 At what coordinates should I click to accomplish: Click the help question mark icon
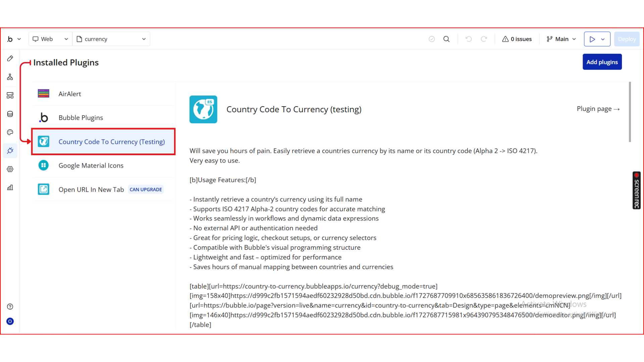(10, 307)
